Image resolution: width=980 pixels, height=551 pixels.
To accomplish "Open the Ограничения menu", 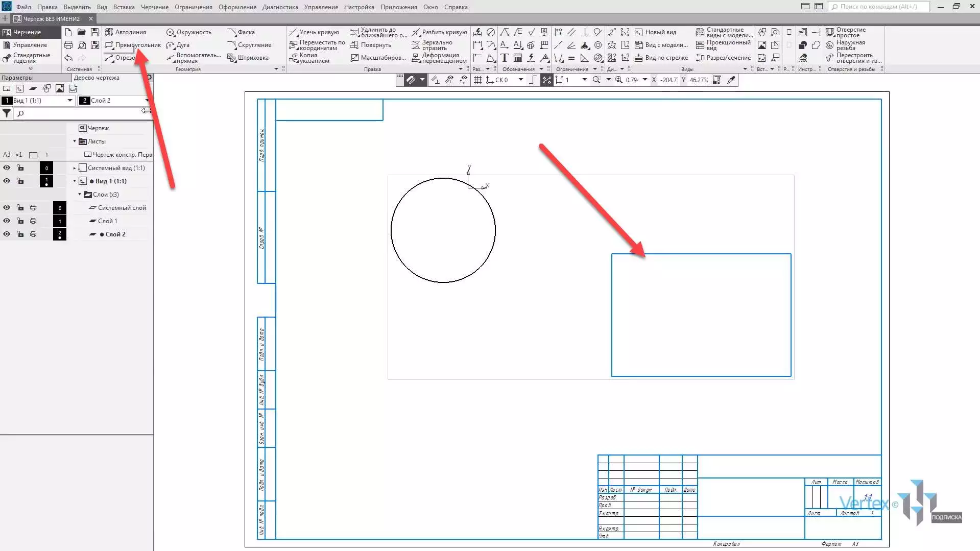I will (x=193, y=7).
